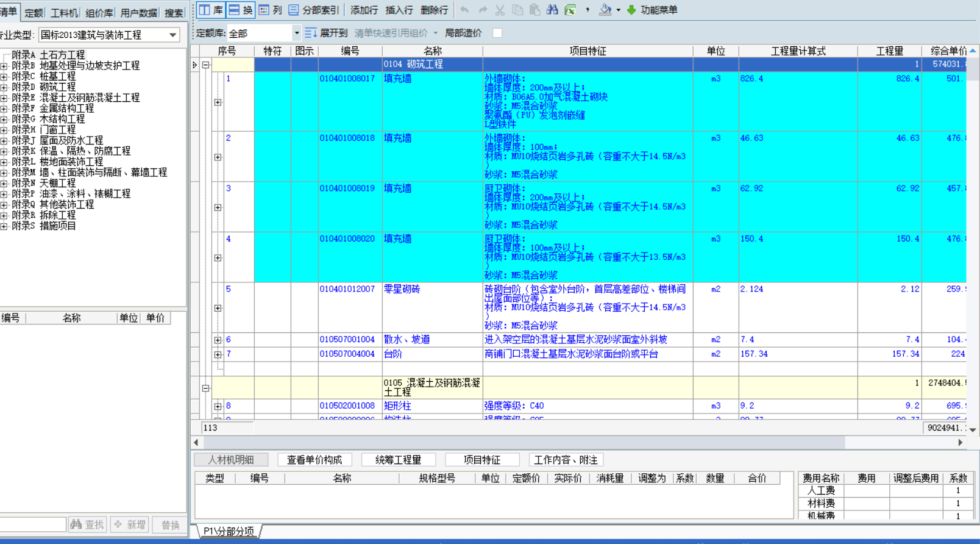Image resolution: width=980 pixels, height=544 pixels.
Task: Click the horizontal scrollbar right arrow
Action: tap(960, 443)
